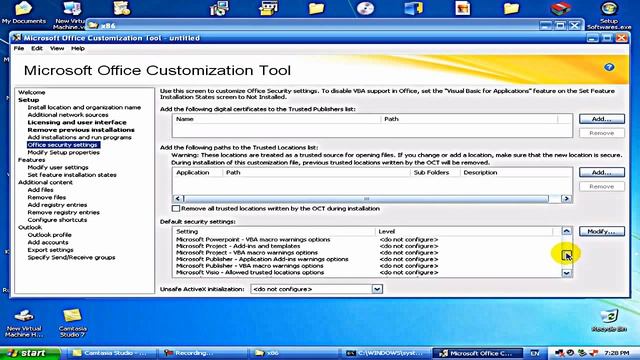Image resolution: width=640 pixels, height=360 pixels.
Task: Click the Windows Start button
Action: [30, 353]
